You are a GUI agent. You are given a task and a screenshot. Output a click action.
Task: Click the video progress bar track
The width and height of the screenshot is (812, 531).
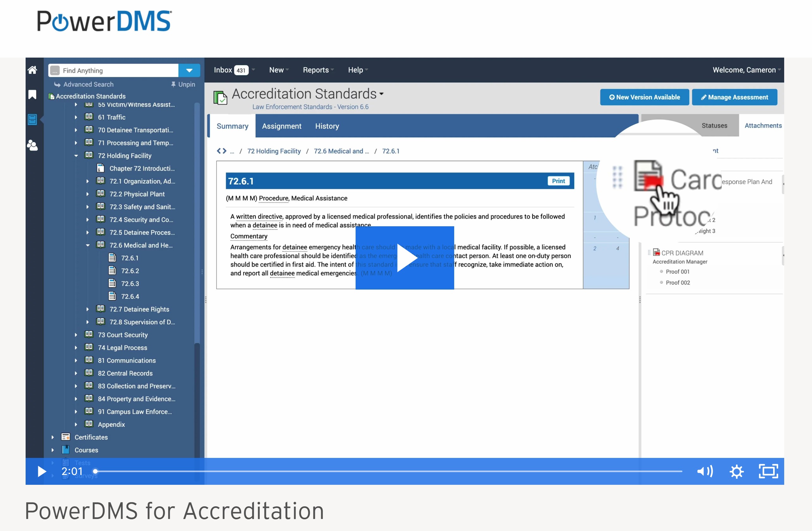pyautogui.click(x=389, y=471)
